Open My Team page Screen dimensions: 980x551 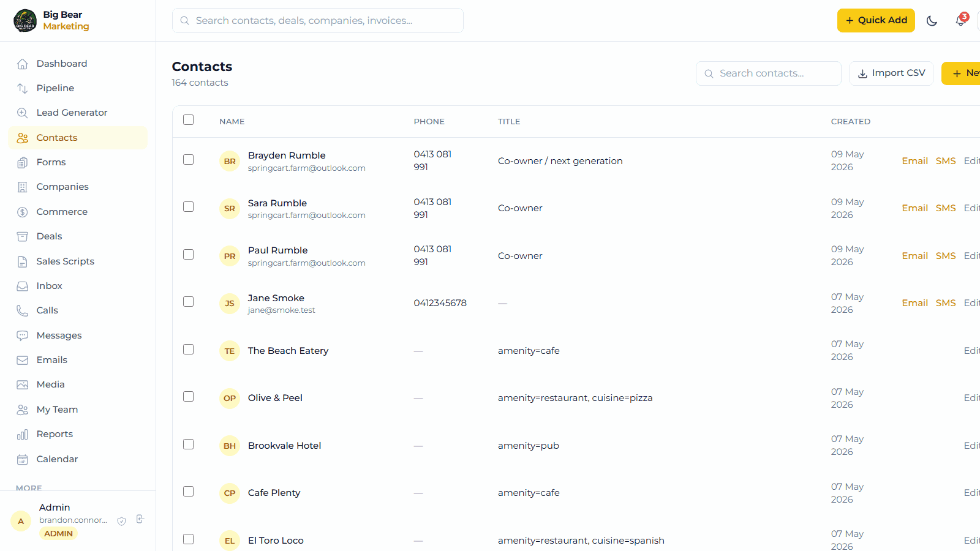78,410
